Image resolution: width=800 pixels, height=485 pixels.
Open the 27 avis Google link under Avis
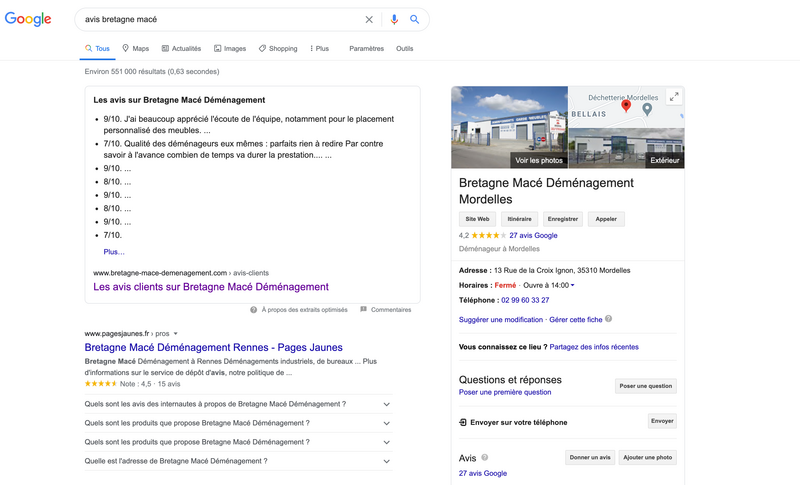pos(483,473)
